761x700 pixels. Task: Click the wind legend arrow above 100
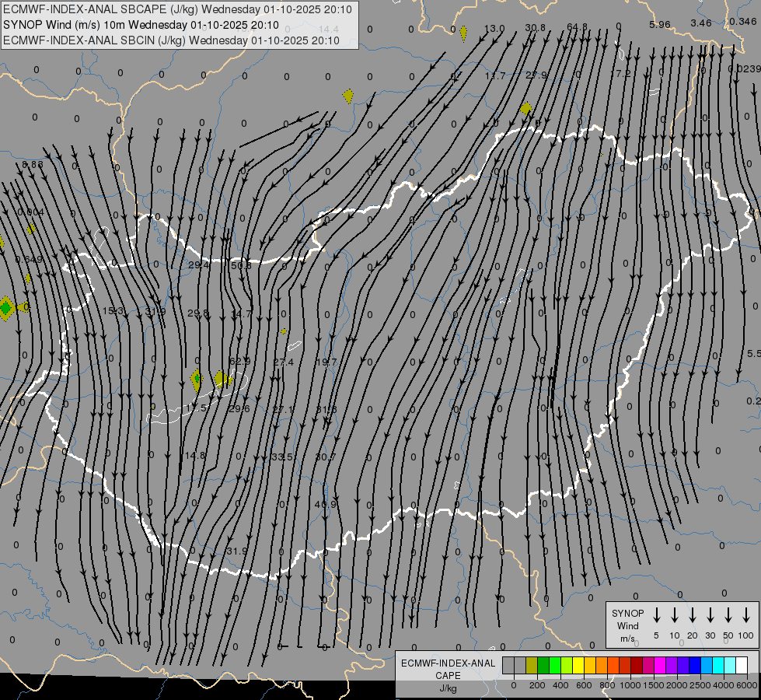(746, 615)
